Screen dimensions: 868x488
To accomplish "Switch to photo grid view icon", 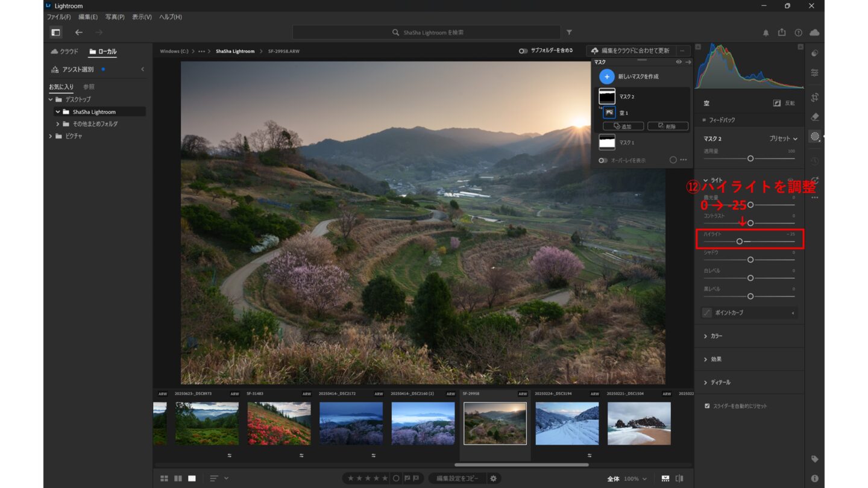I will (x=164, y=478).
